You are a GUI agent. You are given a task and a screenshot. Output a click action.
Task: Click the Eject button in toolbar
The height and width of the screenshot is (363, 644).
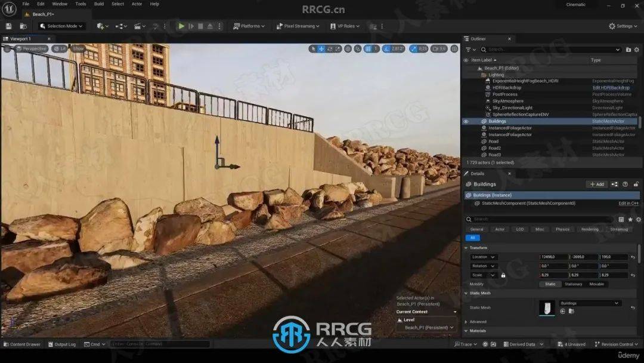coord(210,26)
